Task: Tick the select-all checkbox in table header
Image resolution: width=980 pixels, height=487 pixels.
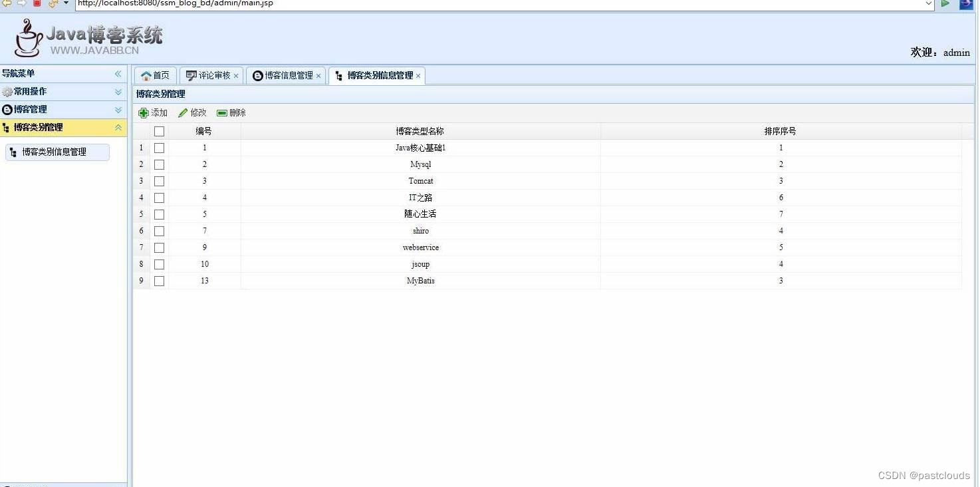Action: coord(159,132)
